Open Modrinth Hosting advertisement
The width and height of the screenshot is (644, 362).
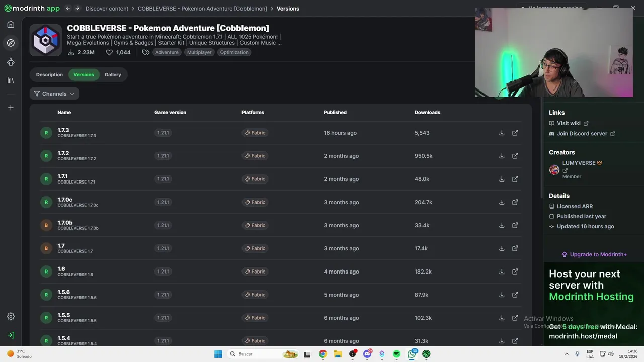[x=593, y=304]
